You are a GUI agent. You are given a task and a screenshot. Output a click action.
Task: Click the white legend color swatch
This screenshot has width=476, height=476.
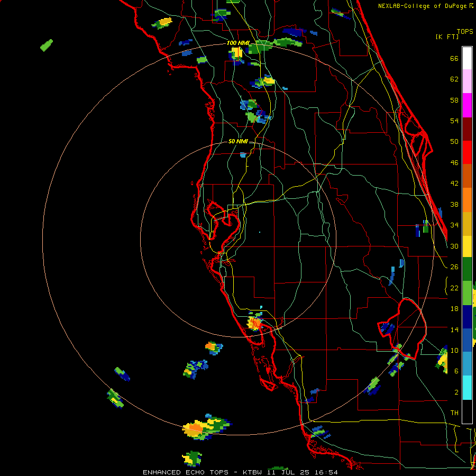[467, 58]
